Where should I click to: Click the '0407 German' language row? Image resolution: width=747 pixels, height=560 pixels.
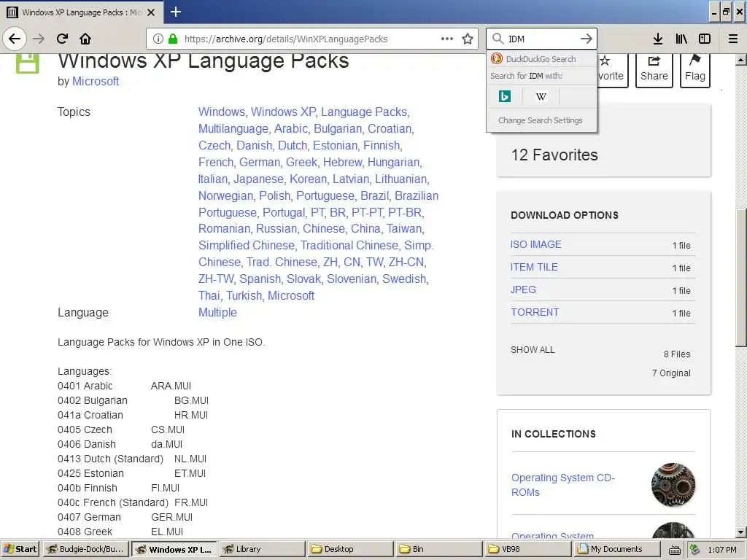click(x=125, y=517)
